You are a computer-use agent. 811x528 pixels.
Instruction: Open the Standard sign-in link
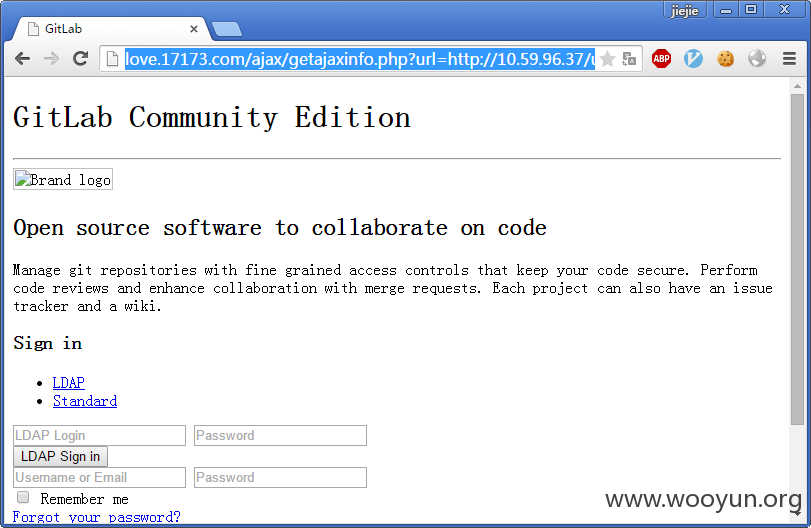coord(85,401)
